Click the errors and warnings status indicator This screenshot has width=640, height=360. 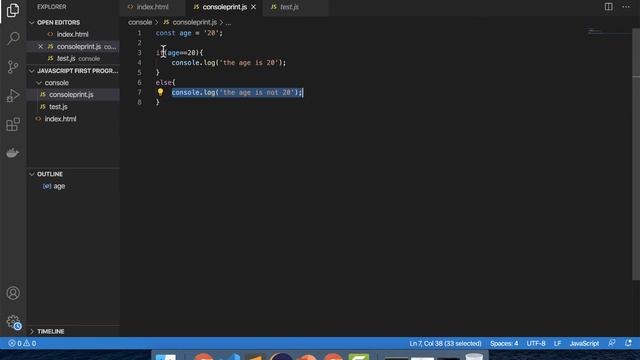coord(22,343)
